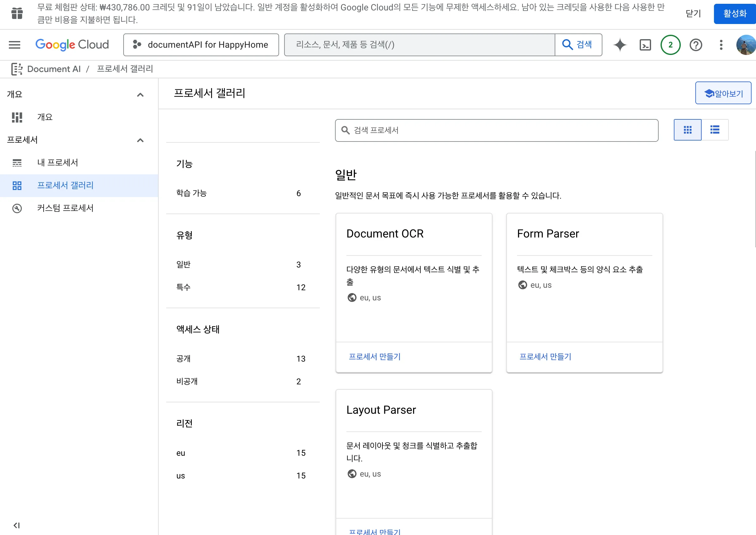Click the 알아보기 learn button
Screen dimensions: 756x535
tap(723, 93)
